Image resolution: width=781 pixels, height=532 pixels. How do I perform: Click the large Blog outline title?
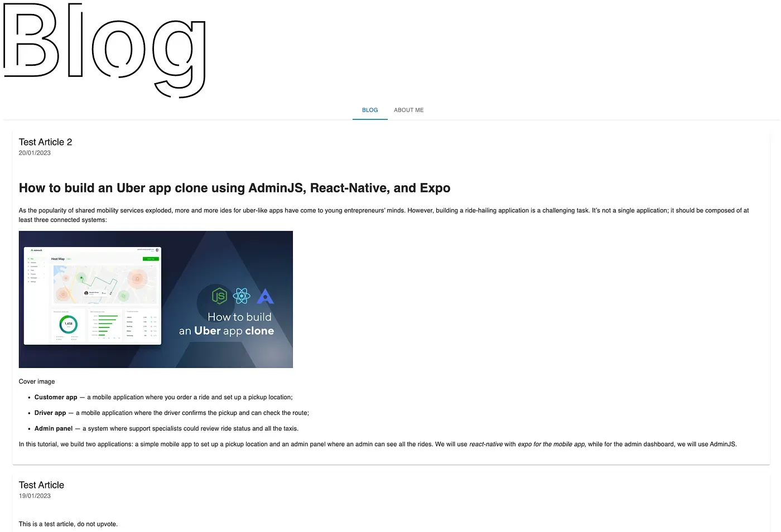tap(105, 50)
